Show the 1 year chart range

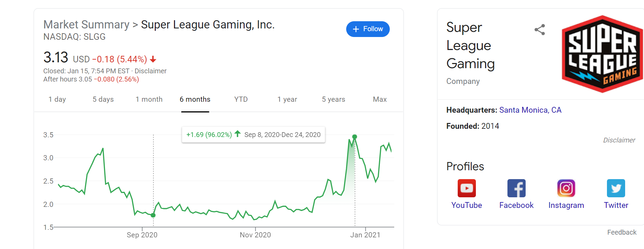pos(287,99)
